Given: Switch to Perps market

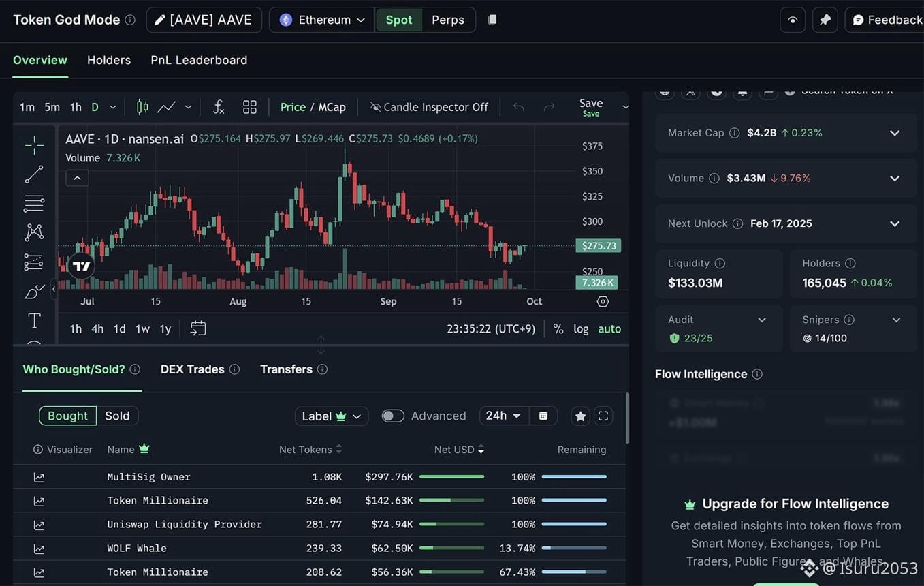Looking at the screenshot, I should pos(448,20).
